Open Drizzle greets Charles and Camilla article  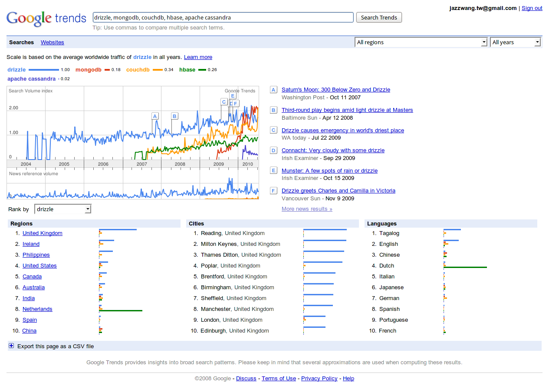339,191
